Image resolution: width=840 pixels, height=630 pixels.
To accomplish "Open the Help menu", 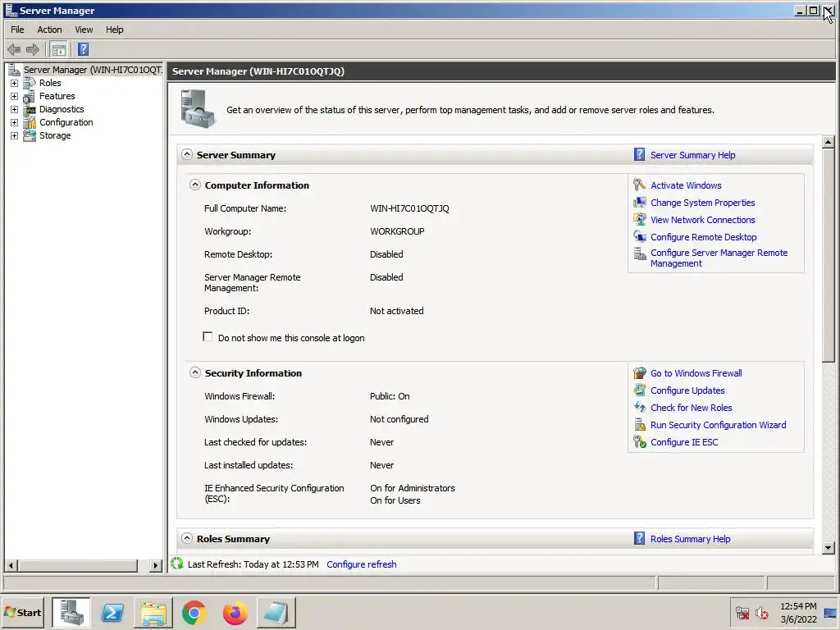I will click(x=114, y=30).
